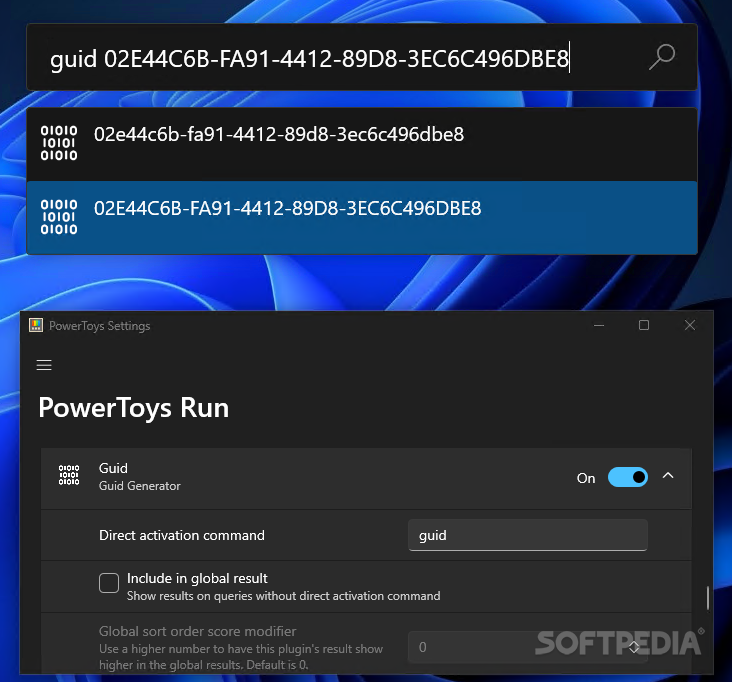Click the Global sort order score number field
Screen dimensions: 732x682
[x=528, y=647]
